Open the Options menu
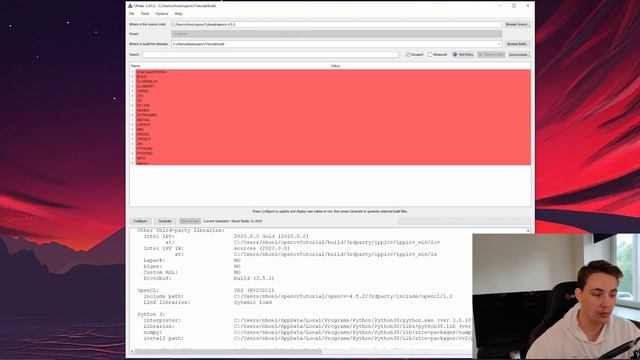Screen dimensions: 640x360 click(162, 14)
